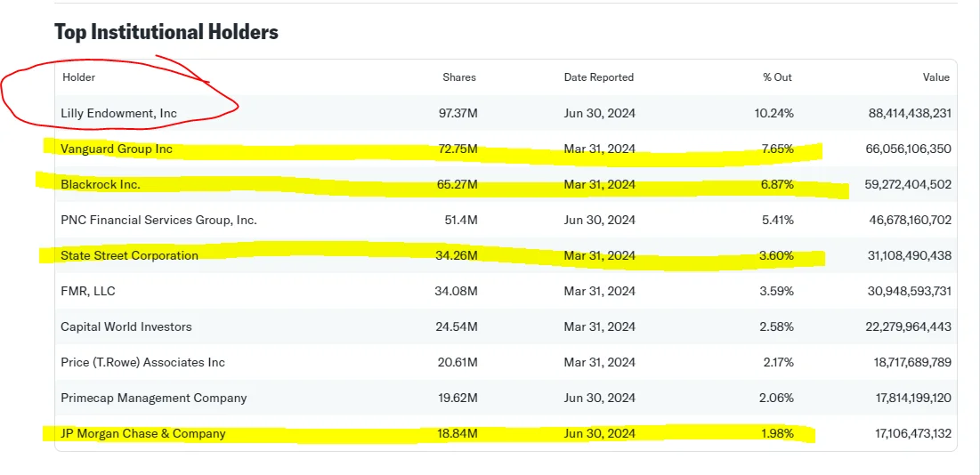Click the Date Reported column header
980x475 pixels.
coord(599,77)
